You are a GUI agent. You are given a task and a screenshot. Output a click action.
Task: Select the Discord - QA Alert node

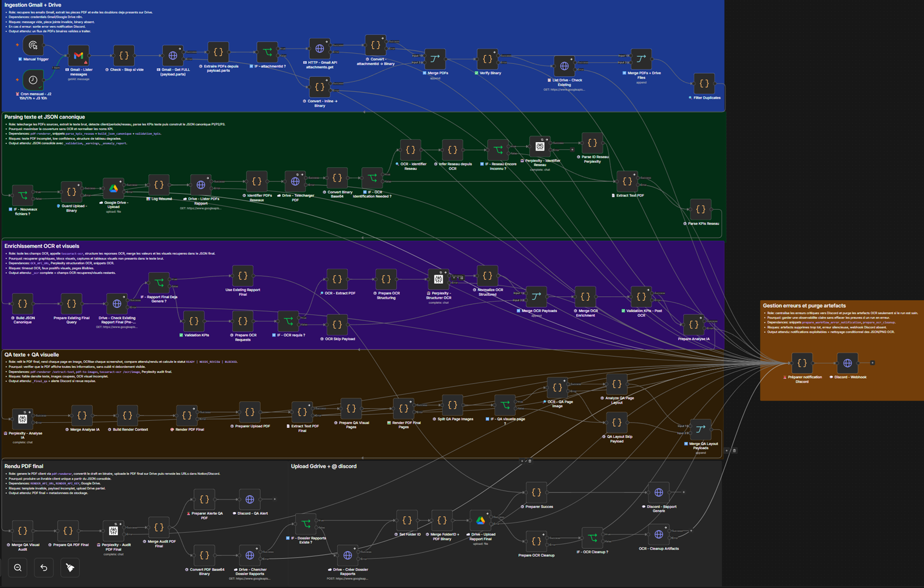(250, 499)
